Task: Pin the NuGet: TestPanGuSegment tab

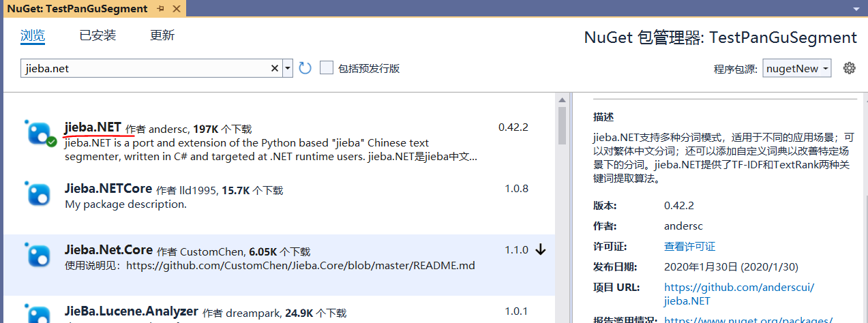Action: tap(160, 9)
